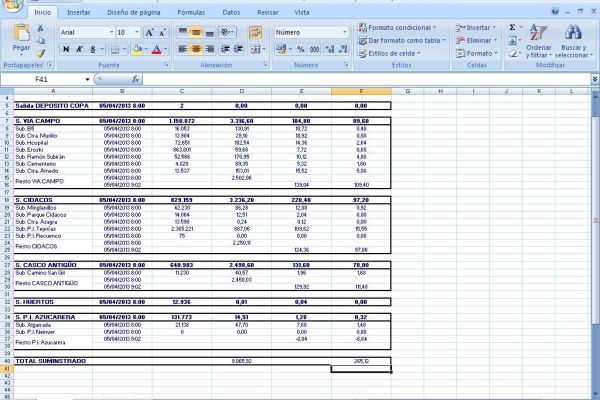Click the text orientation icon
Screen dimensions: 600x400
click(227, 32)
